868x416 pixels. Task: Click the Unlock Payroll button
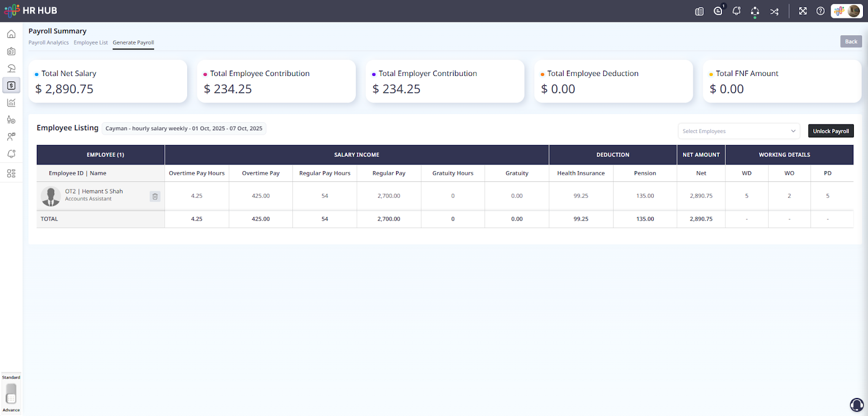[x=831, y=131]
